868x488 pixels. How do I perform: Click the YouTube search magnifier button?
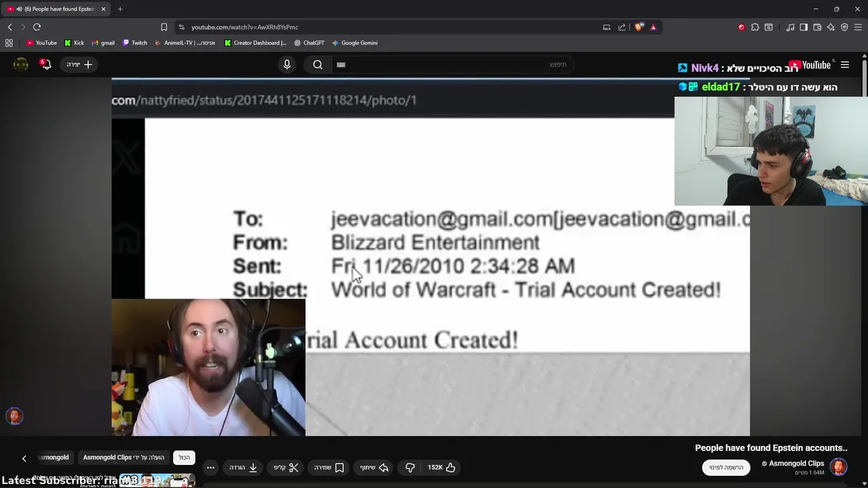click(317, 64)
